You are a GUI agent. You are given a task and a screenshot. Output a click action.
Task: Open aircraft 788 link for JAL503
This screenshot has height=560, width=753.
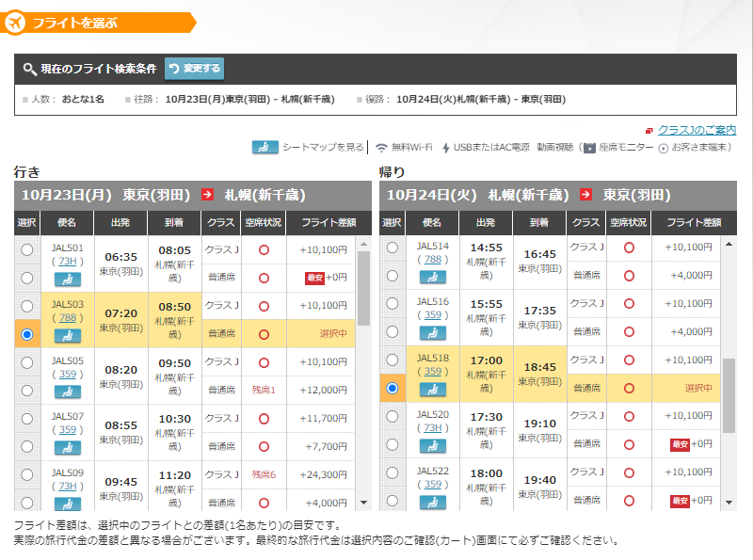[68, 318]
